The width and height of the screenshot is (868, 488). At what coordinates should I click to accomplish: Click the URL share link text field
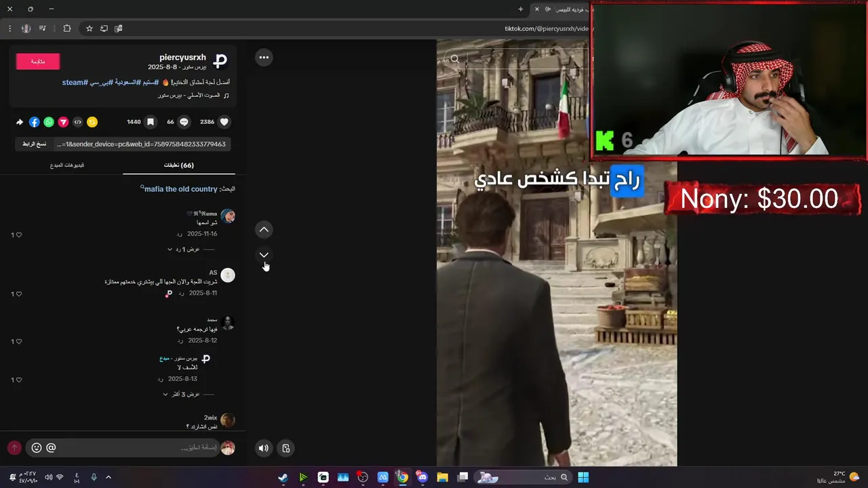point(141,144)
